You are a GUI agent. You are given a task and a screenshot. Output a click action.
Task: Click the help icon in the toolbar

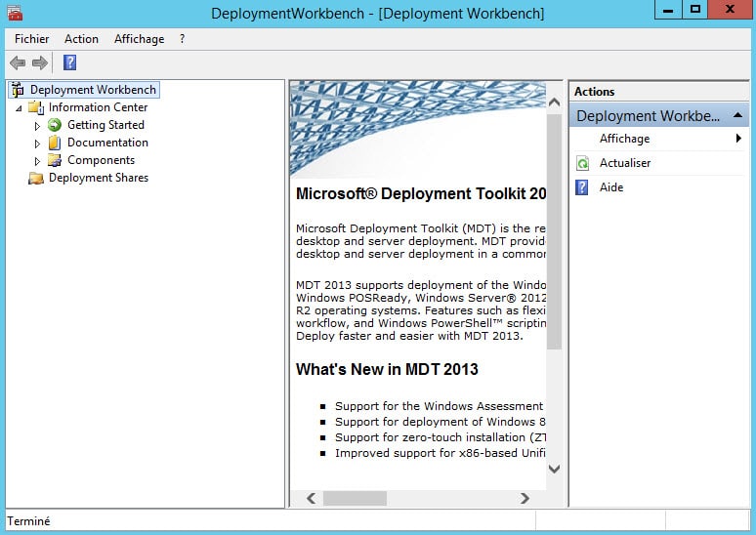70,62
